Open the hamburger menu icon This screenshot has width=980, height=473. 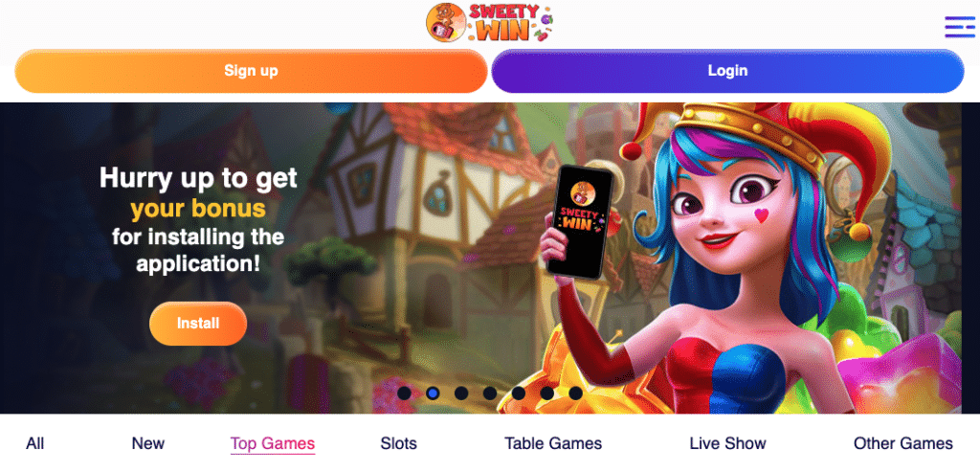coord(959,27)
